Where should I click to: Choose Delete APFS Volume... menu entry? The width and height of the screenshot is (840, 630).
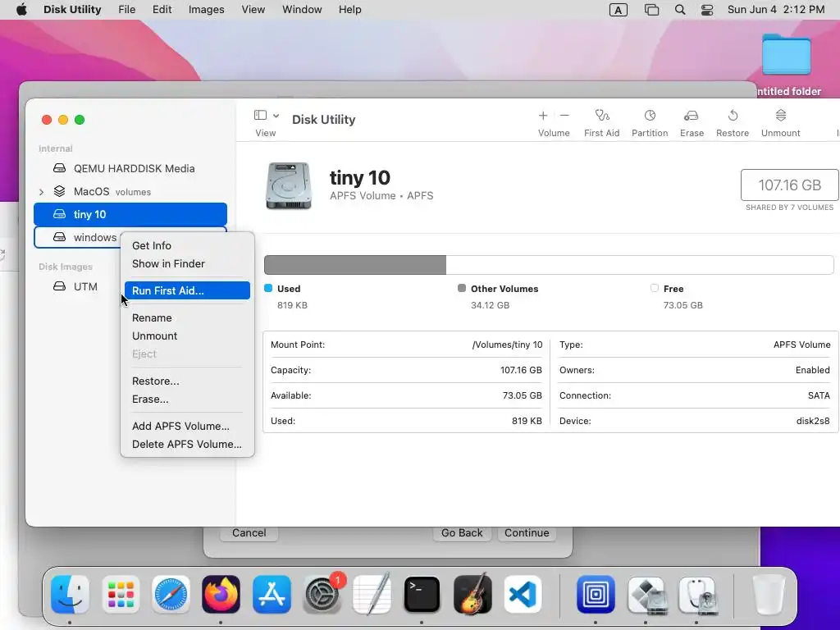(187, 444)
